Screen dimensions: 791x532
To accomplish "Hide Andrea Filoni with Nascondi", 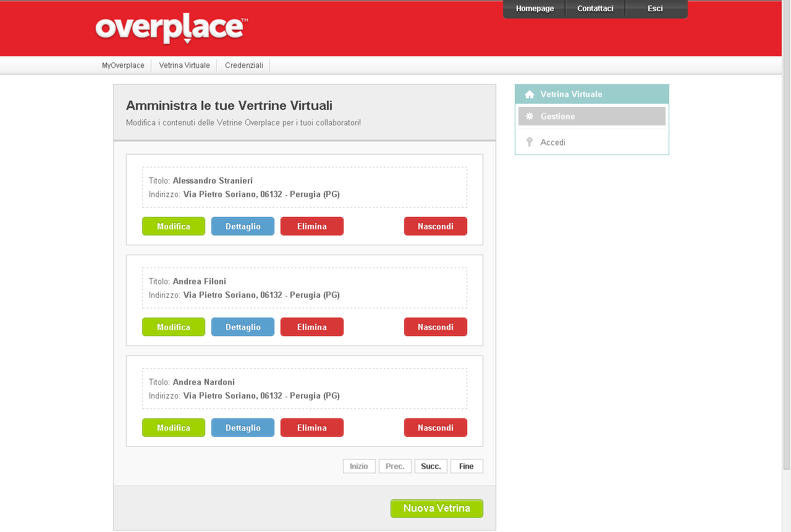I will (x=436, y=327).
